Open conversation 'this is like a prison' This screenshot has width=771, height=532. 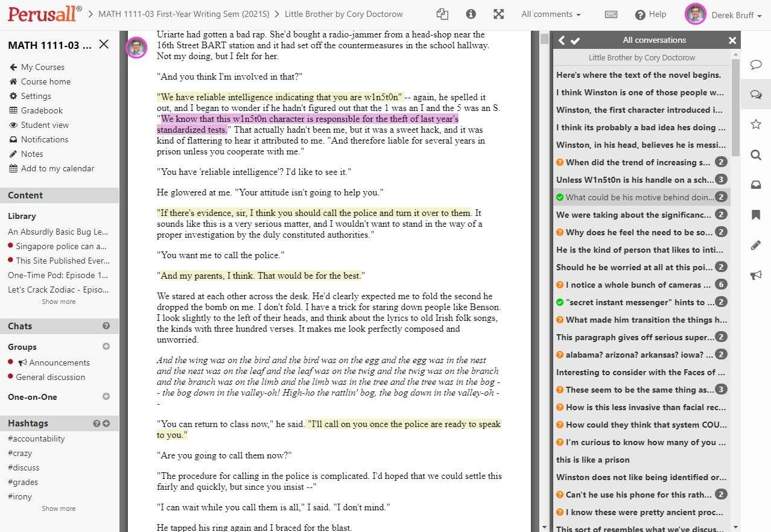click(x=642, y=460)
